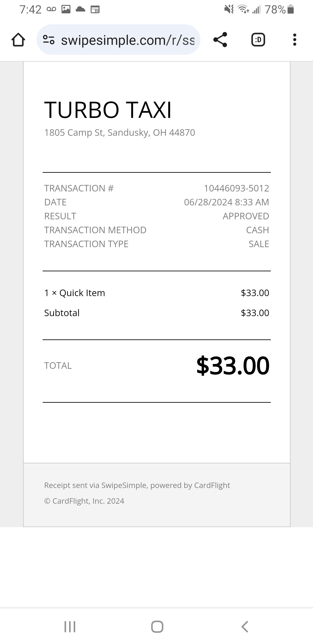313x644 pixels.
Task: Tap the $33.00 total amount
Action: click(x=233, y=366)
